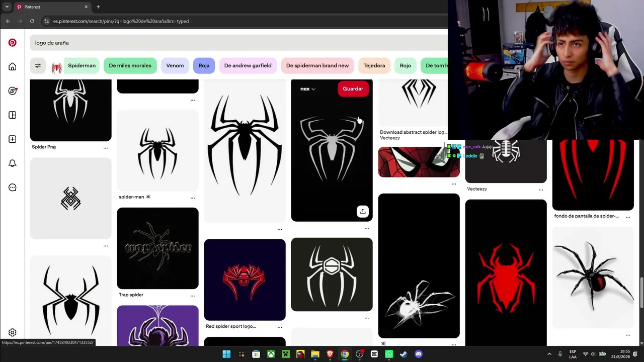Expand the browser tab search dropdown
This screenshot has width=644, height=362.
(7, 7)
